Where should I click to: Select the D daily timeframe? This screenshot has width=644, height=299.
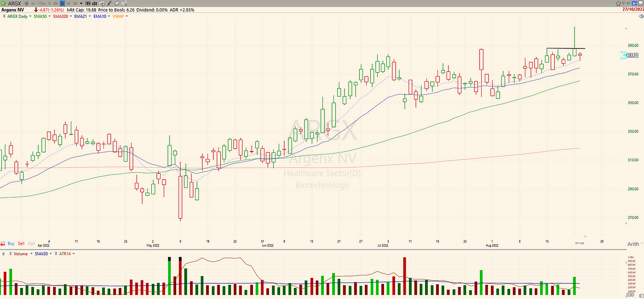pos(62,4)
